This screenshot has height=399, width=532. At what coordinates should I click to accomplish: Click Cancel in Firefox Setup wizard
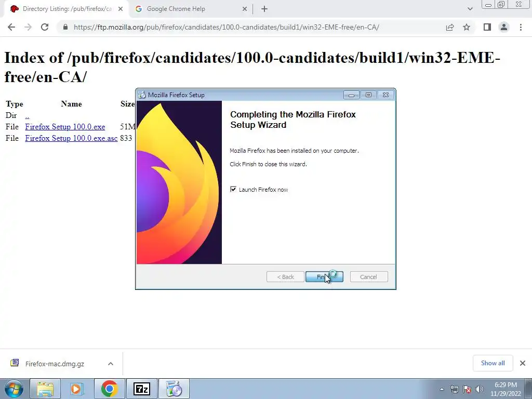pos(369,277)
